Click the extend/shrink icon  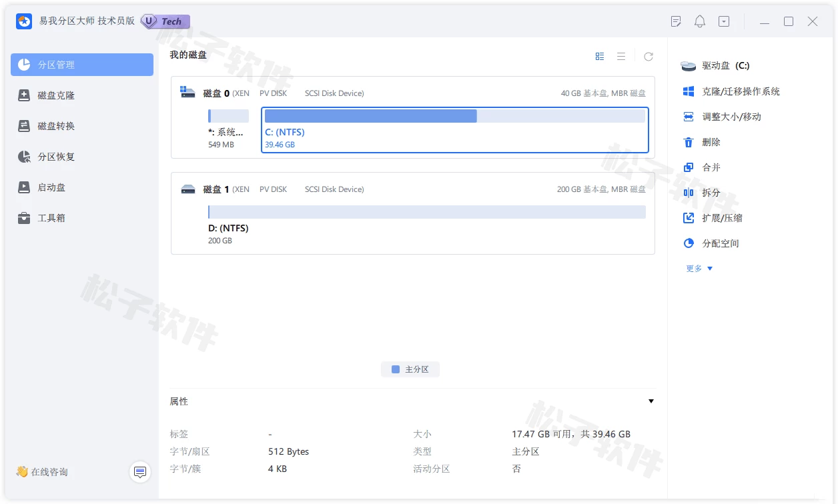689,218
